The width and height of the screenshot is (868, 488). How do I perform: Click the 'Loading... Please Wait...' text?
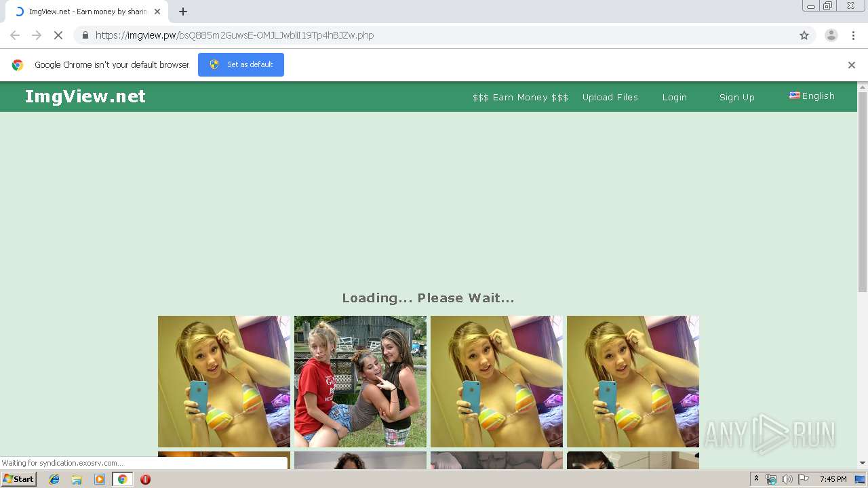point(428,298)
